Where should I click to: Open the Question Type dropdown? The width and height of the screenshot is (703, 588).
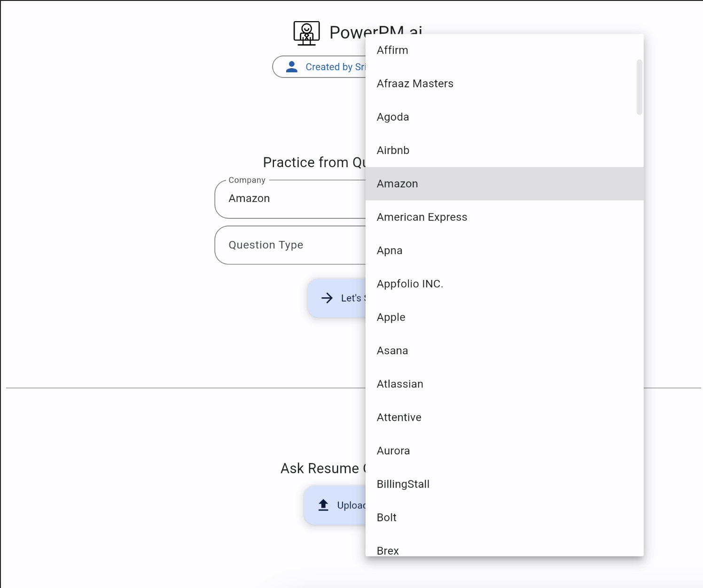290,245
